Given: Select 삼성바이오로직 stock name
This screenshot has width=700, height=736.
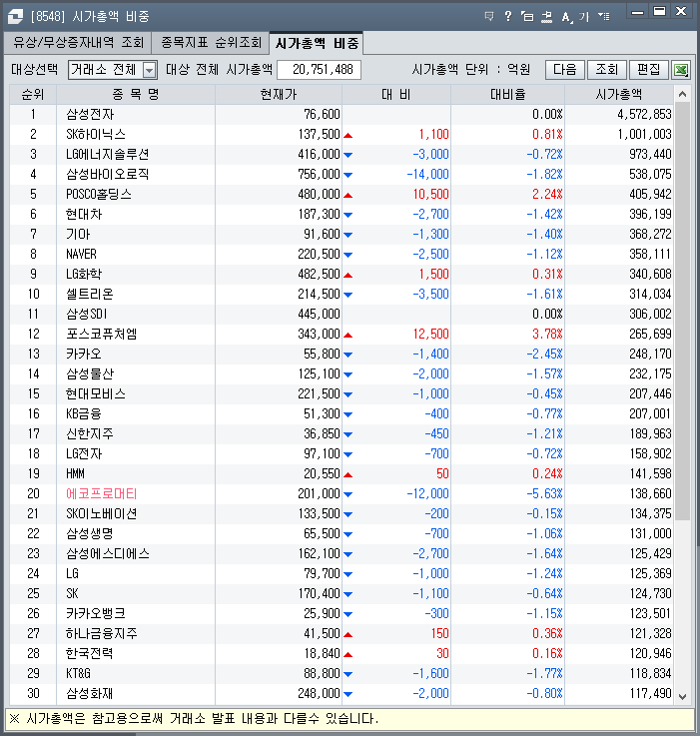Looking at the screenshot, I should (108, 174).
